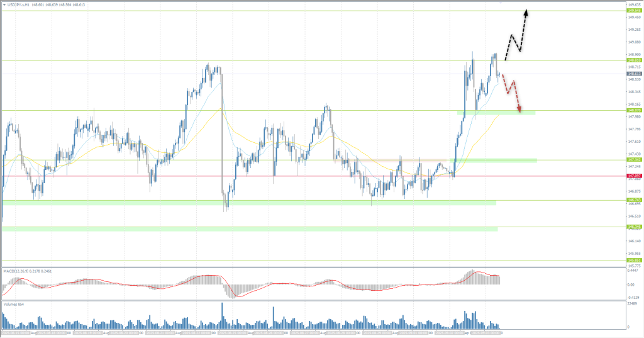644x338 pixels.
Task: Select the 147.342 price level label
Action: [x=633, y=160]
